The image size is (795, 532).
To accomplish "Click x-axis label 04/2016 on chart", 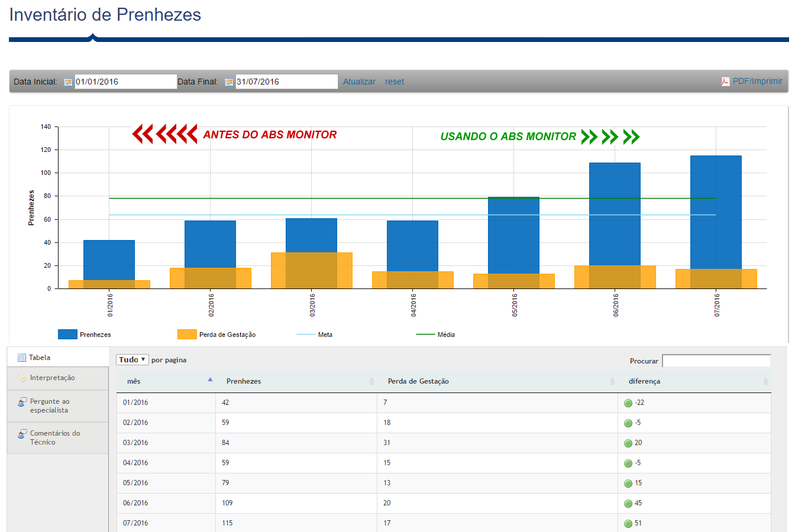I will coord(413,305).
